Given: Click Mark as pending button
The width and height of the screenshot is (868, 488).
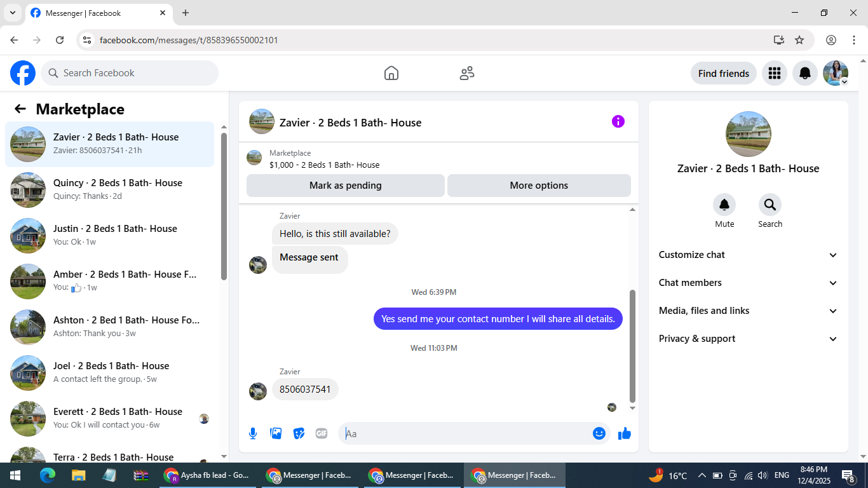Looking at the screenshot, I should coord(346,186).
